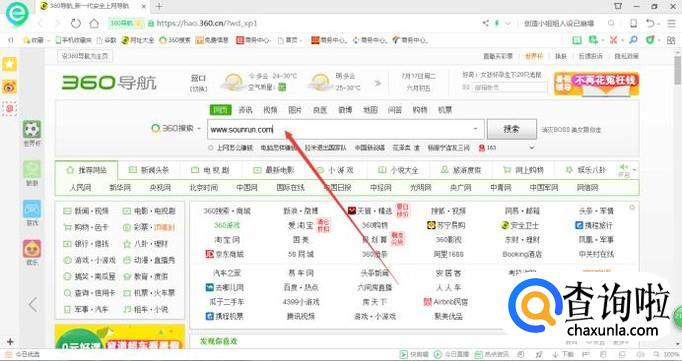Click the 切换 city switch link
This screenshot has width=682, height=361.
198,89
